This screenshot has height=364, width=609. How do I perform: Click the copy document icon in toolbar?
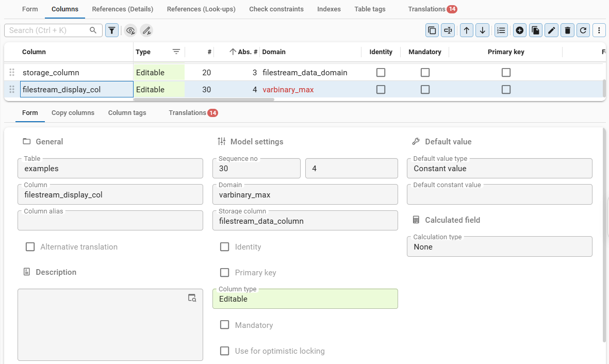[536, 30]
